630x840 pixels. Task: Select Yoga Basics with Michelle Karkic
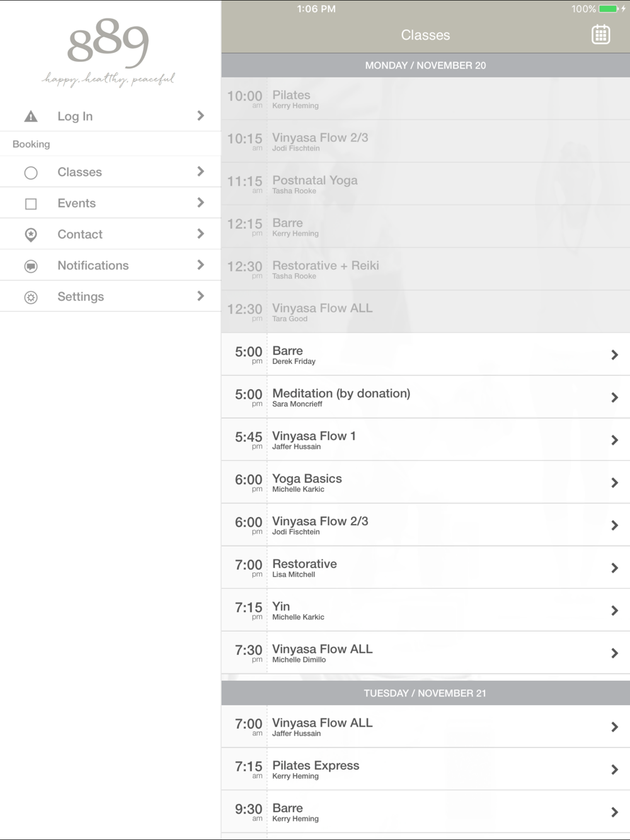tap(425, 482)
